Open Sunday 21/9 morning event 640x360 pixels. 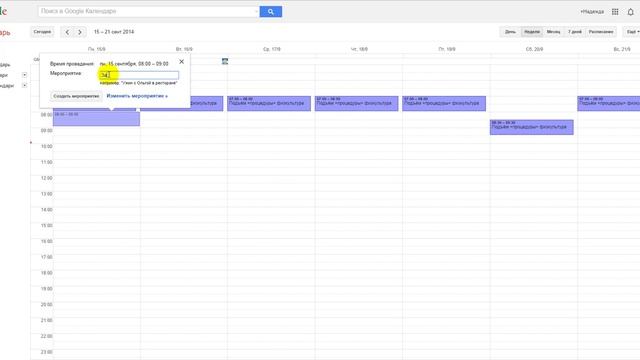pos(609,103)
